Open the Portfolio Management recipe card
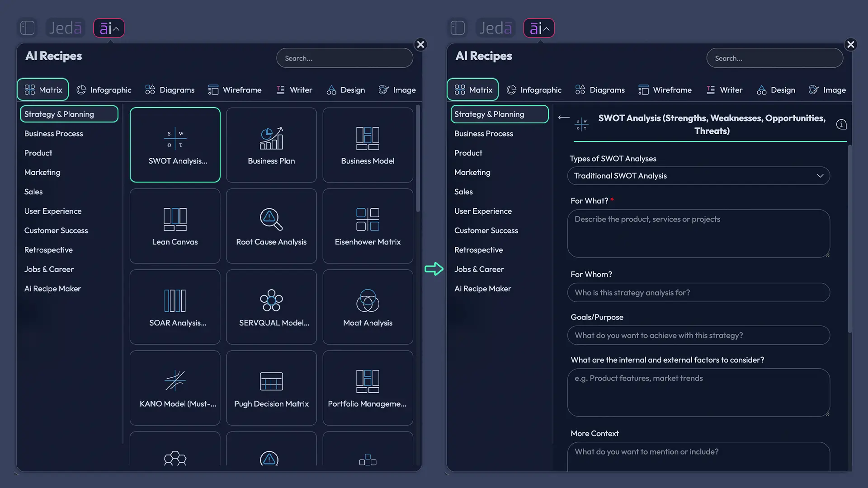Image resolution: width=868 pixels, height=488 pixels. (x=368, y=388)
